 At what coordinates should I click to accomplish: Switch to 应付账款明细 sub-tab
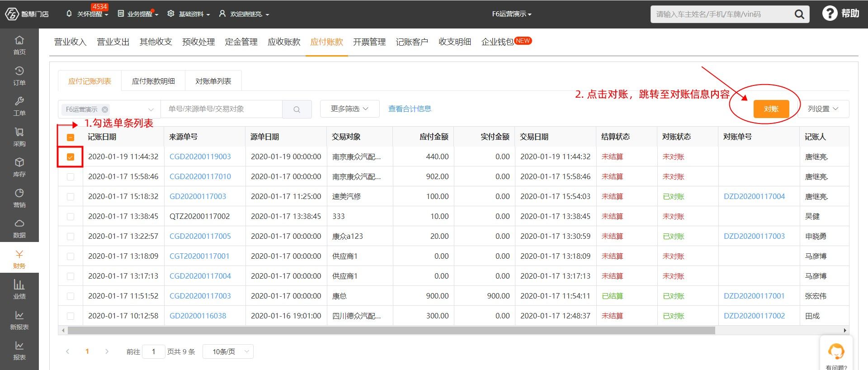153,81
